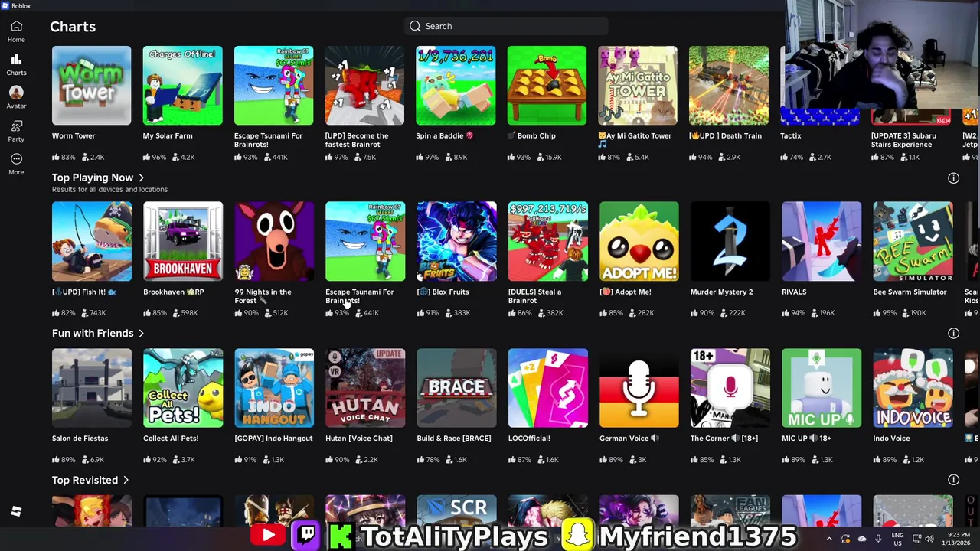The width and height of the screenshot is (980, 551).
Task: Click the Top Revisited heading
Action: pos(85,480)
